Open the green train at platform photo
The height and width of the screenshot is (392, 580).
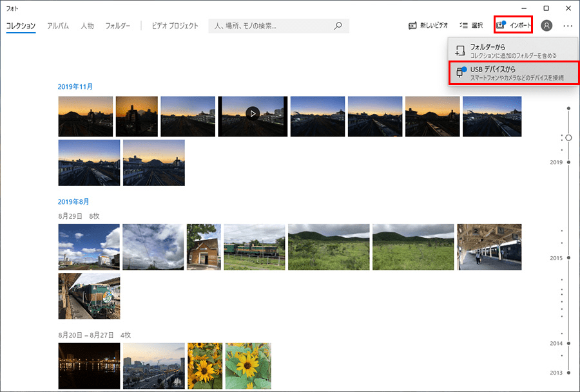pos(89,296)
